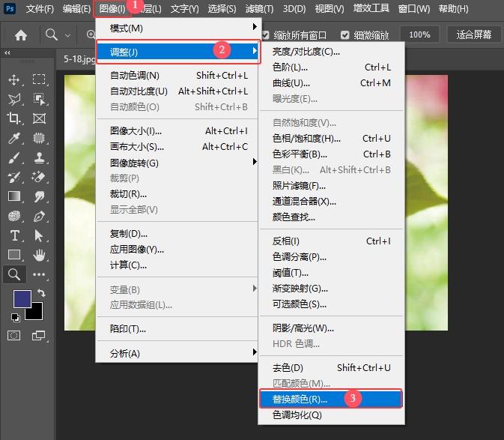Image resolution: width=504 pixels, height=440 pixels.
Task: Select the Crop tool
Action: 13,118
